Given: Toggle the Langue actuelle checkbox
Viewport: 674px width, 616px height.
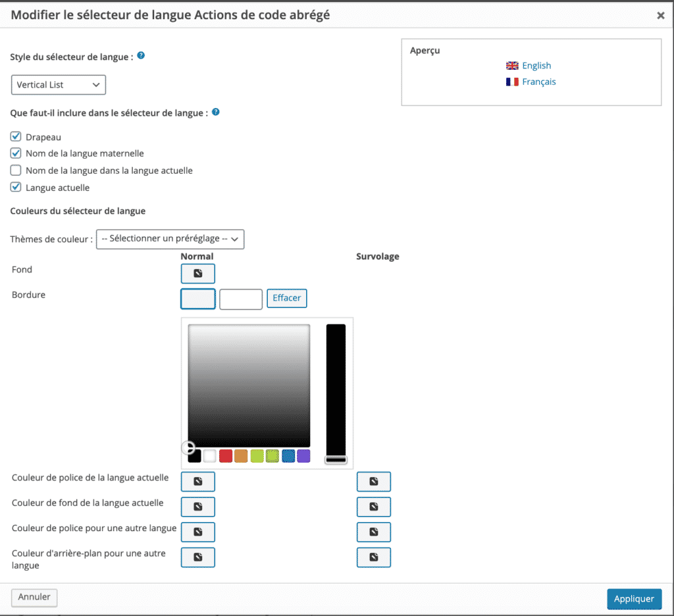Looking at the screenshot, I should pyautogui.click(x=16, y=188).
